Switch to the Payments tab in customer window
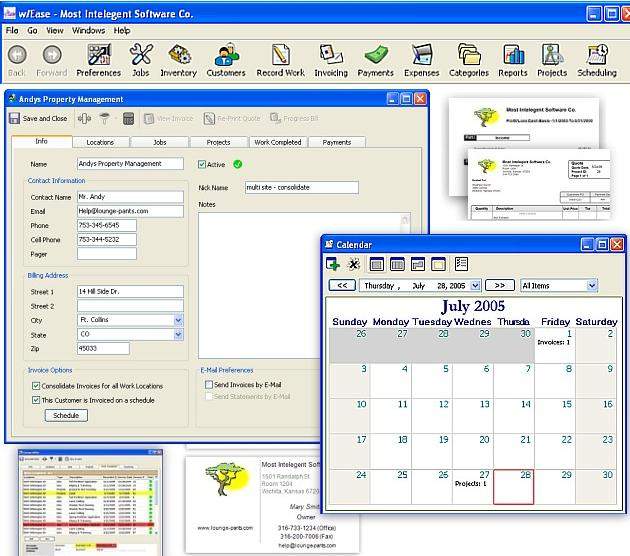 pos(337,142)
